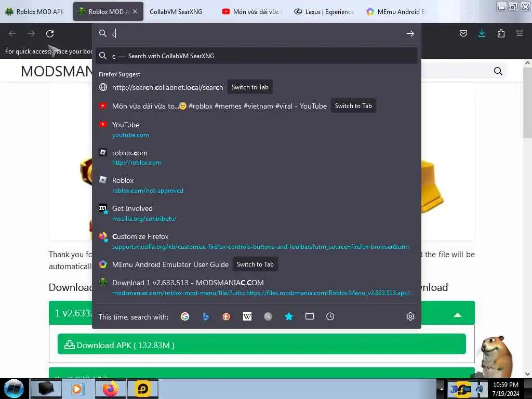
Task: Switch to first Roblox MOD APK tab
Action: pyautogui.click(x=35, y=11)
